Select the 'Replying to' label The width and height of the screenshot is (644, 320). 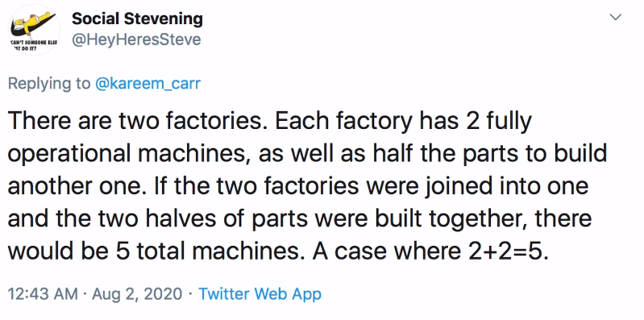tap(49, 84)
